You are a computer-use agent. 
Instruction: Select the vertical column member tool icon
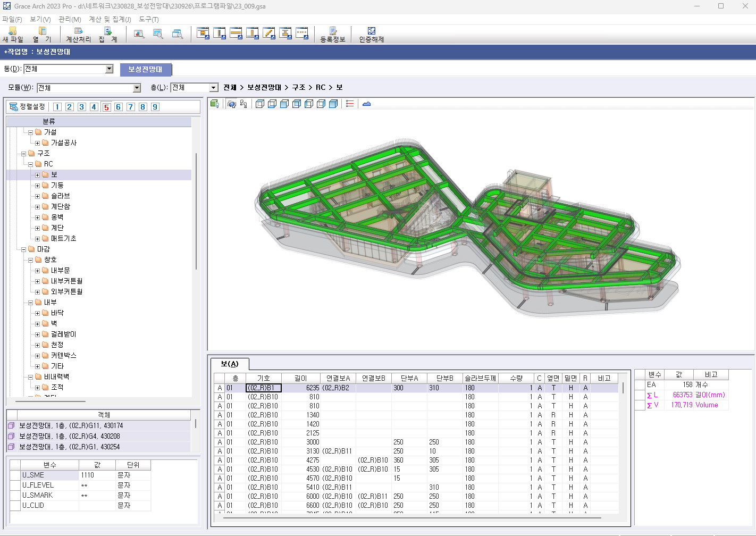click(220, 33)
